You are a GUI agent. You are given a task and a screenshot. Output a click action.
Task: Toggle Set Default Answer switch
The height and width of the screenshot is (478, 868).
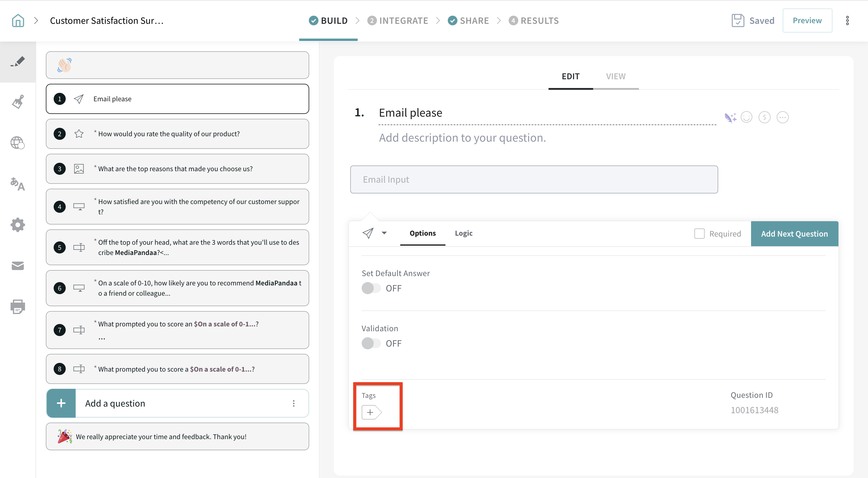pos(371,288)
